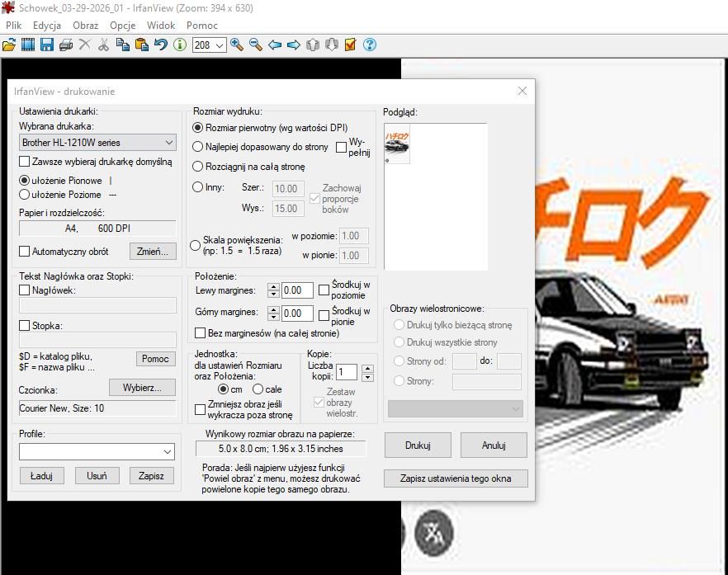Screen dimensions: 728x575
Task: Enable Zawsze wybieraj drukarkę domyślną checkbox
Action: tap(24, 162)
